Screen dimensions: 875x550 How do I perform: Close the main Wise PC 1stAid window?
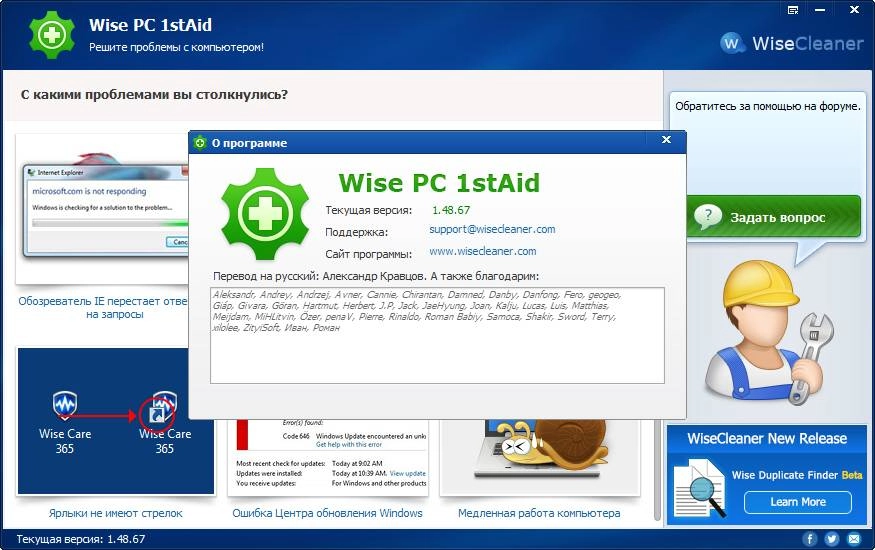[854, 10]
